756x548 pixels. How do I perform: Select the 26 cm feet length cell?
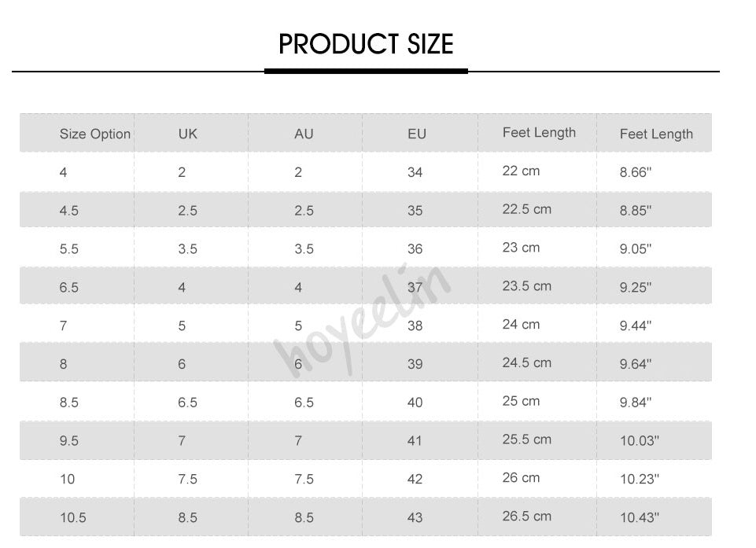coord(521,478)
